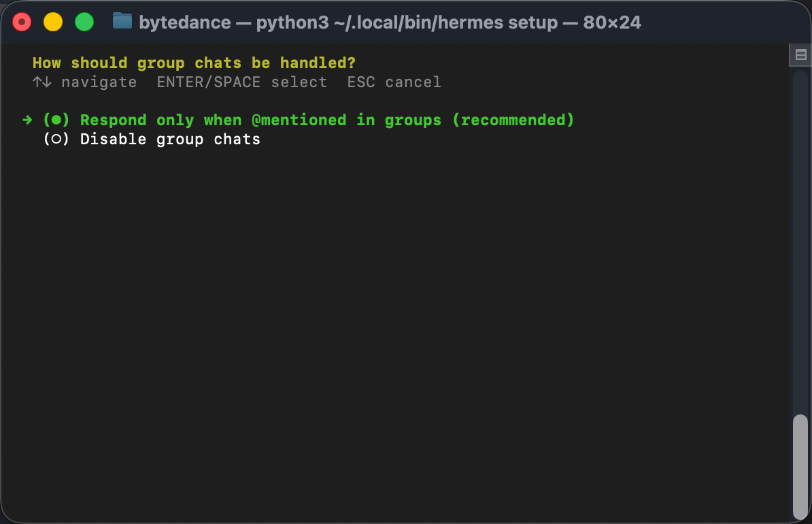Screen dimensions: 812x524
Task: Click the vertical scrollbar thumb
Action: pos(800,466)
